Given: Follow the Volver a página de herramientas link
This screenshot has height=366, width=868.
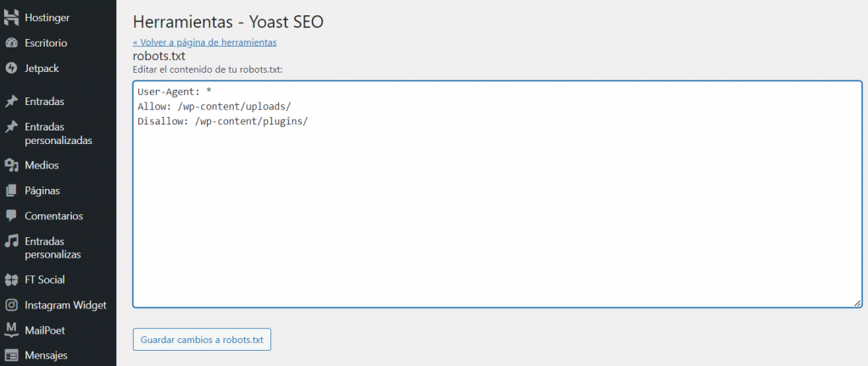Looking at the screenshot, I should coord(204,42).
